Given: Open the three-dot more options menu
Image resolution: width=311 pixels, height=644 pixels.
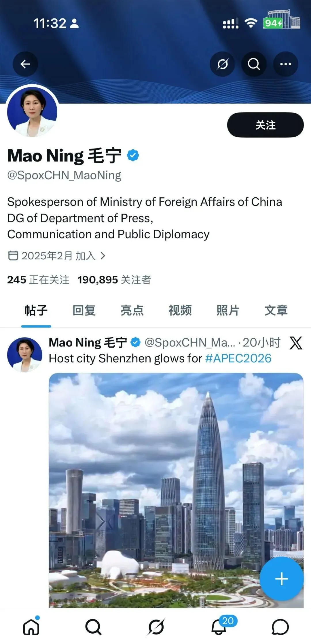Looking at the screenshot, I should [x=285, y=64].
